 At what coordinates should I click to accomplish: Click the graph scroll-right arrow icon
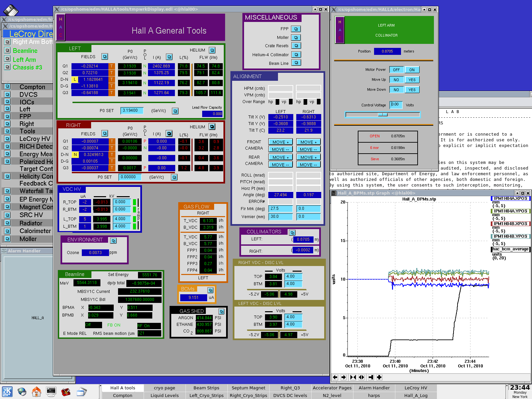point(344,377)
